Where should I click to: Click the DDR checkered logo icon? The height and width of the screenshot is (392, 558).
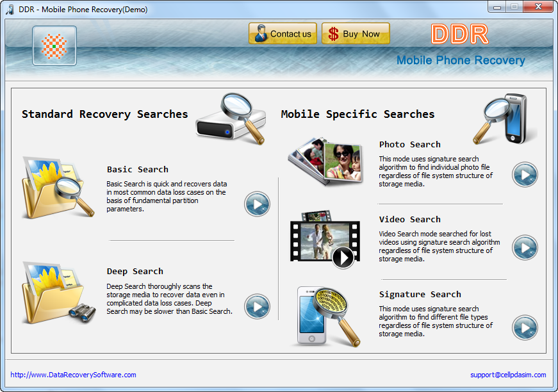(54, 46)
